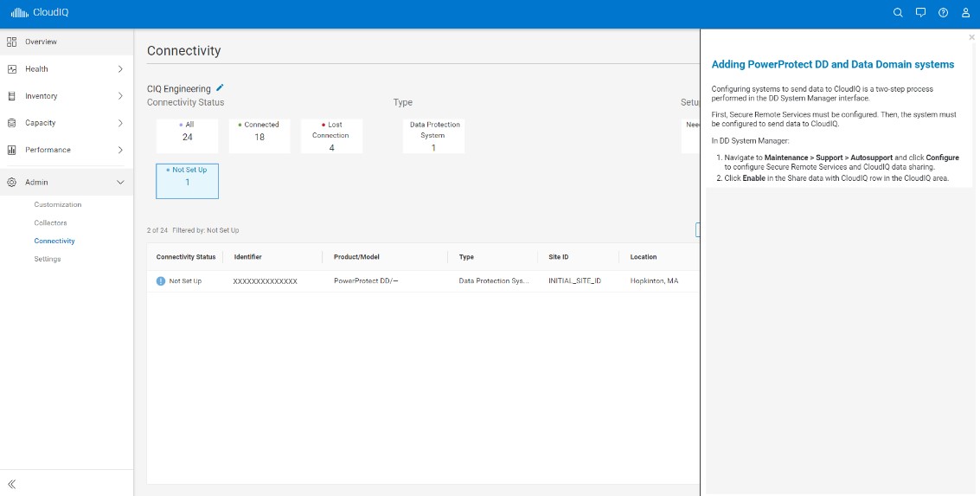Close the Adding PowerProtect DD help panel
Viewport: 980px width, 496px height.
click(x=971, y=37)
